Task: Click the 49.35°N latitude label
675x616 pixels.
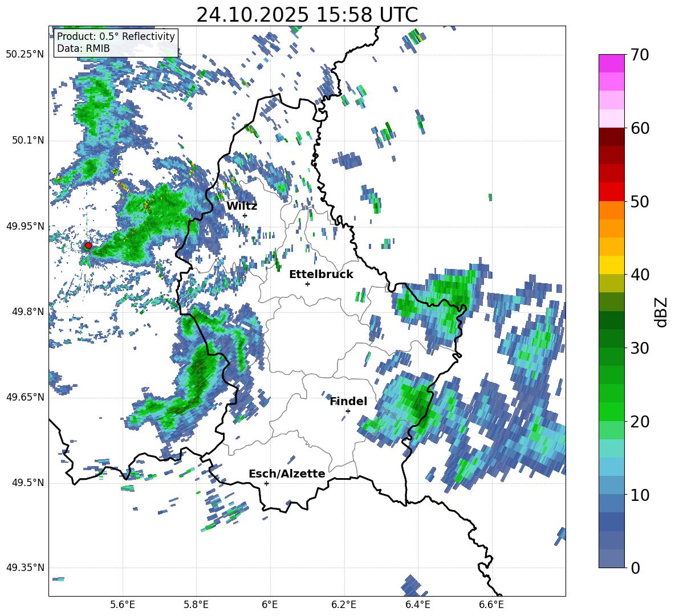Action: [25, 568]
